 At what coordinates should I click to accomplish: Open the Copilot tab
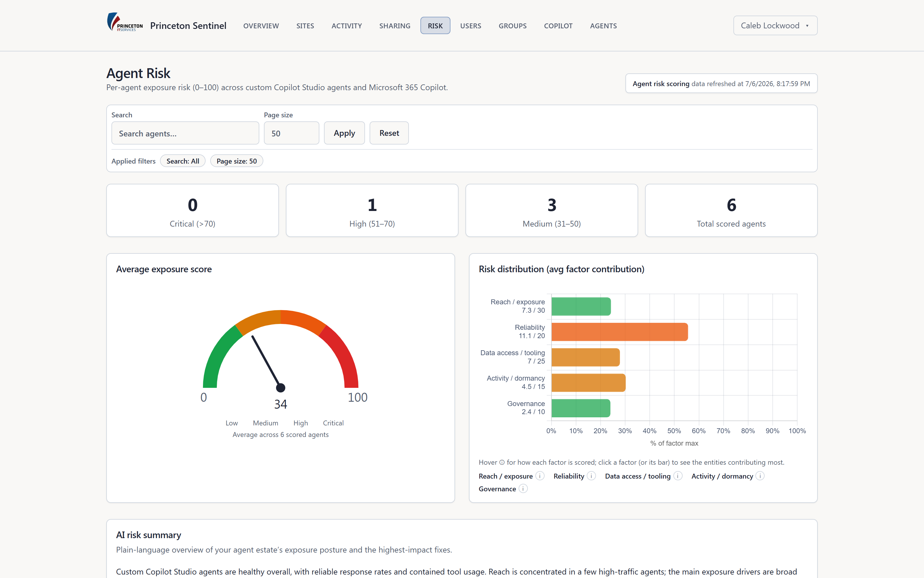(558, 26)
